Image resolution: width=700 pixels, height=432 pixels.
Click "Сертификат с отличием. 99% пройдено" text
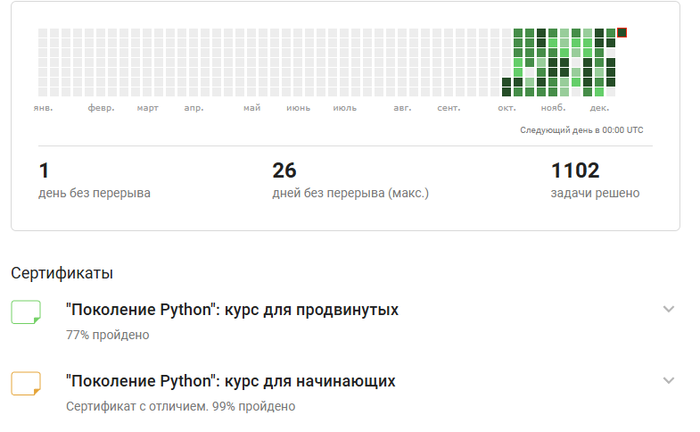click(x=181, y=407)
